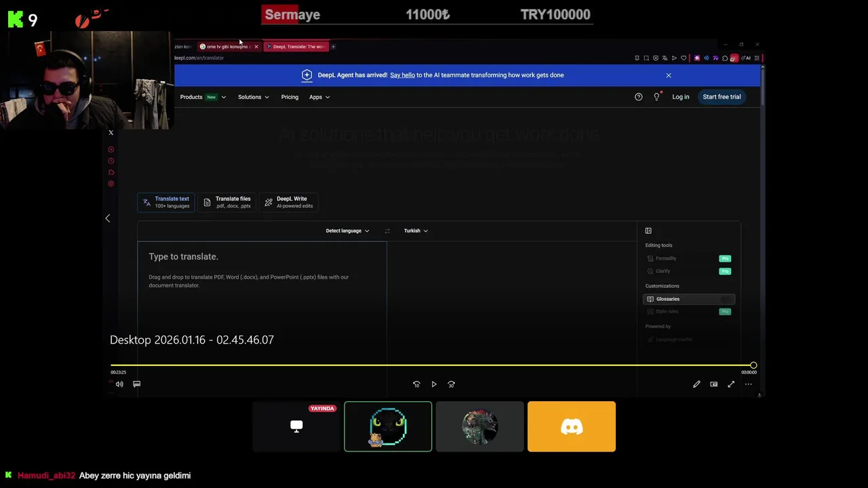Expand the Apps menu
This screenshot has height=488, width=868.
pyautogui.click(x=319, y=97)
